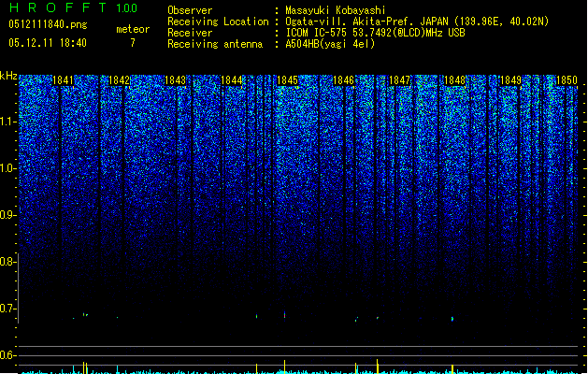The image size is (588, 374).
Task: Click the 1850 time marker
Action: click(566, 80)
